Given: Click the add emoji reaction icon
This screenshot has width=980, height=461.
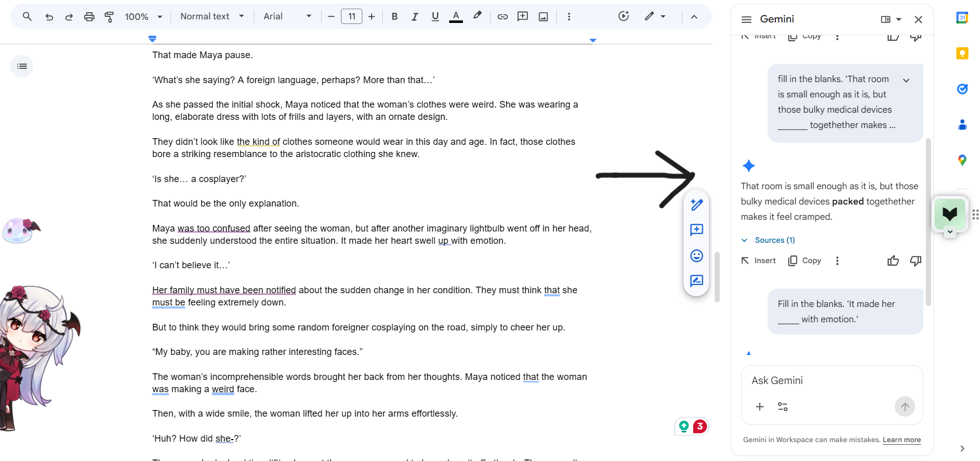Looking at the screenshot, I should pos(696,255).
